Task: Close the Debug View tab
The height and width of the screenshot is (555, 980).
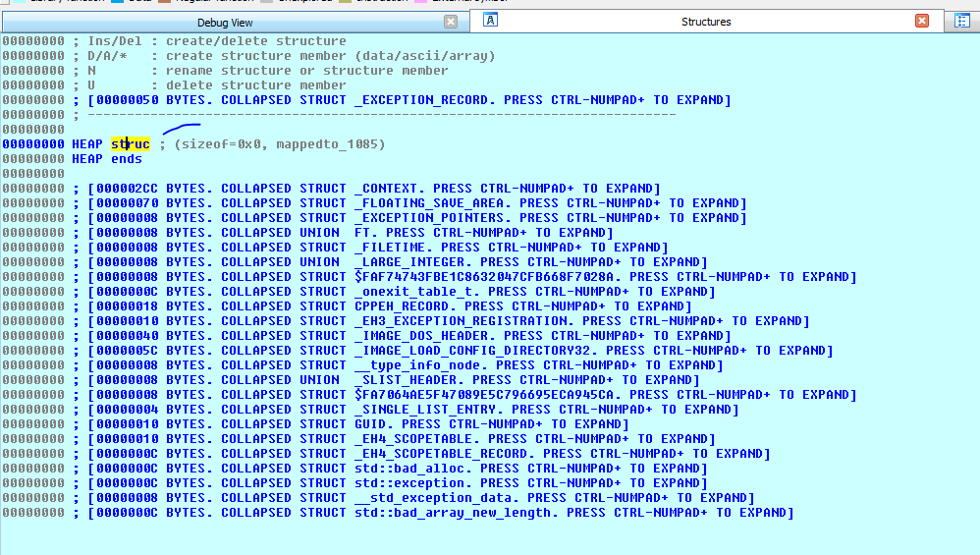Action: 450,22
